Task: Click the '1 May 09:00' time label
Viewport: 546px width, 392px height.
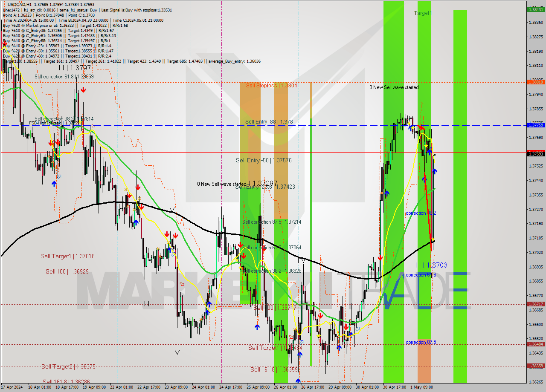Action: pyautogui.click(x=421, y=387)
